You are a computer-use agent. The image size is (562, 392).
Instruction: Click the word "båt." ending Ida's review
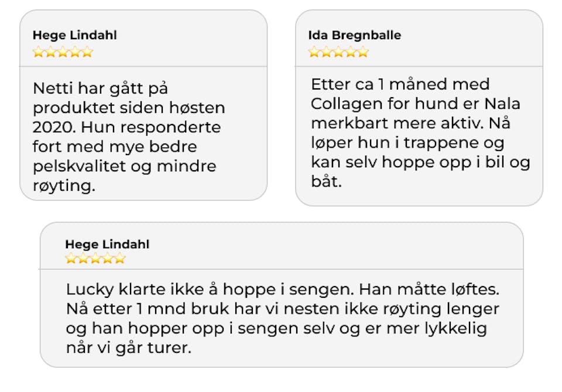(x=326, y=182)
